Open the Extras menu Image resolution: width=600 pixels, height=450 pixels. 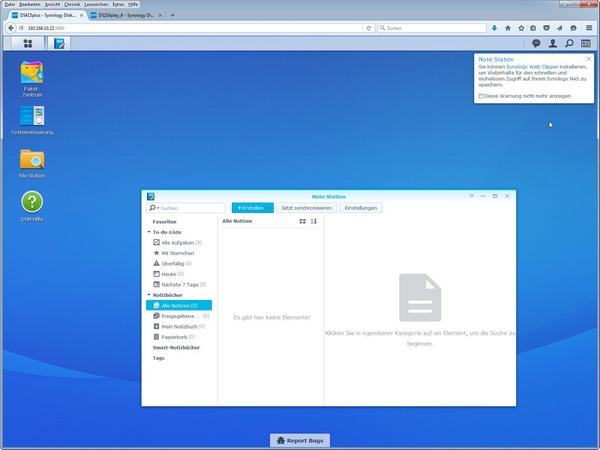pyautogui.click(x=118, y=4)
